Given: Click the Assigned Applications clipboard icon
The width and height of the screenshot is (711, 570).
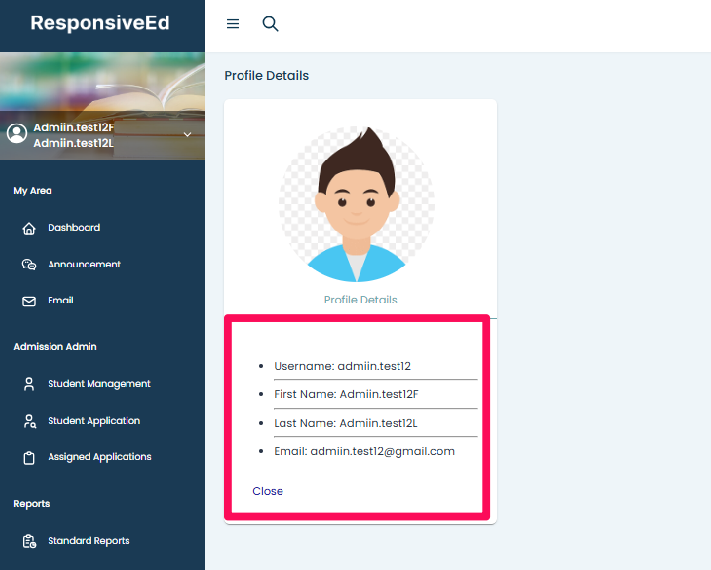Looking at the screenshot, I should pyautogui.click(x=29, y=458).
